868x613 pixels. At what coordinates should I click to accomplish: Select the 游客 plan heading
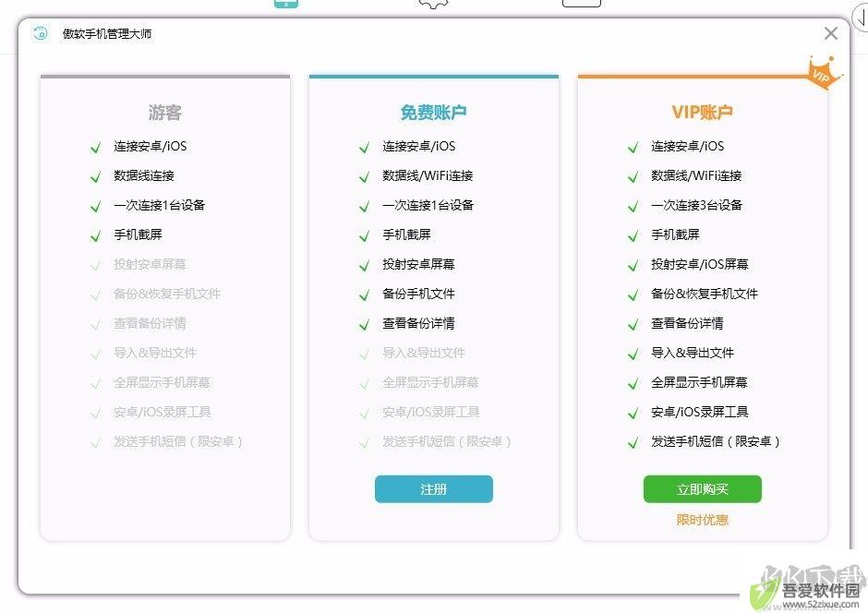pos(164,113)
